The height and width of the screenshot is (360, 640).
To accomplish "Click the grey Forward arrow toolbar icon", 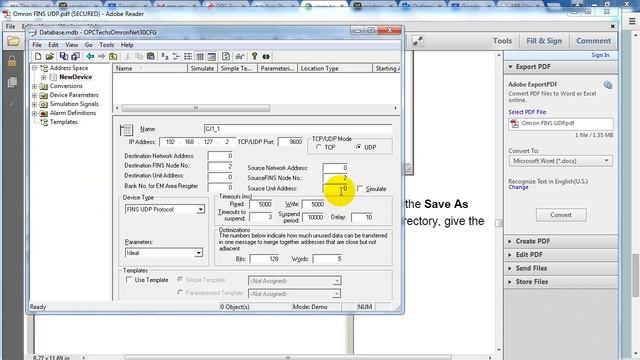I will click(x=101, y=56).
